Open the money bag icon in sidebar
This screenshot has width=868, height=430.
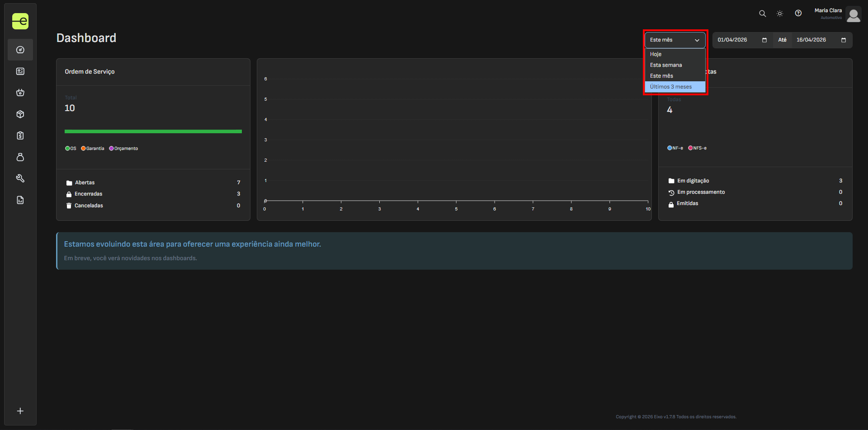(20, 157)
